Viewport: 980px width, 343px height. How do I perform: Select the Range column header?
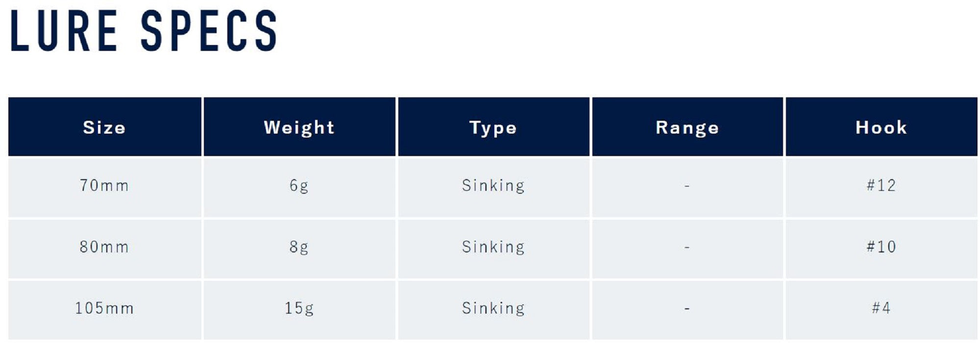coord(687,127)
